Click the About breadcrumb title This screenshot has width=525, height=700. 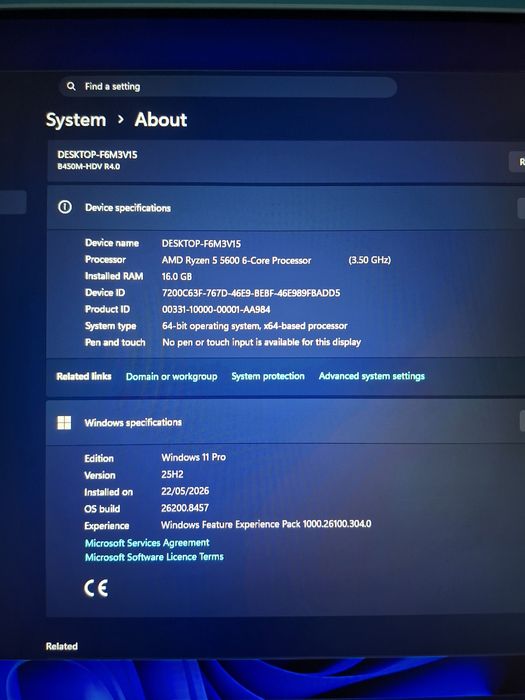[161, 120]
